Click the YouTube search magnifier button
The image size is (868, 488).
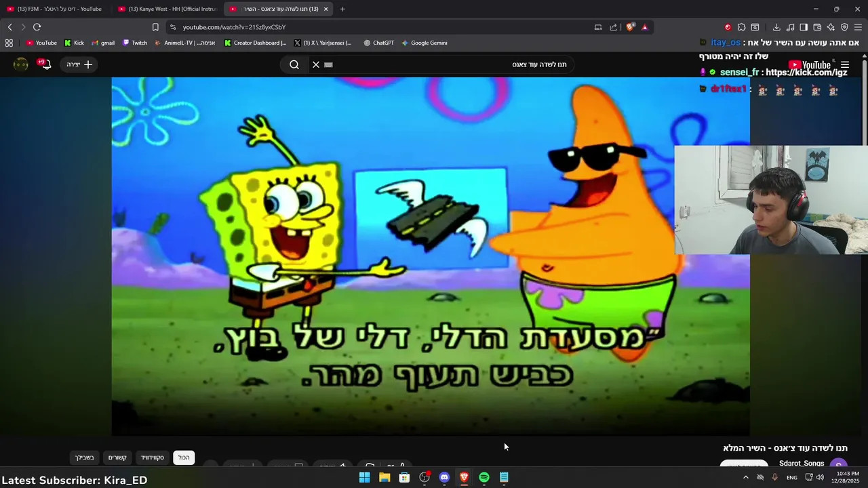294,64
